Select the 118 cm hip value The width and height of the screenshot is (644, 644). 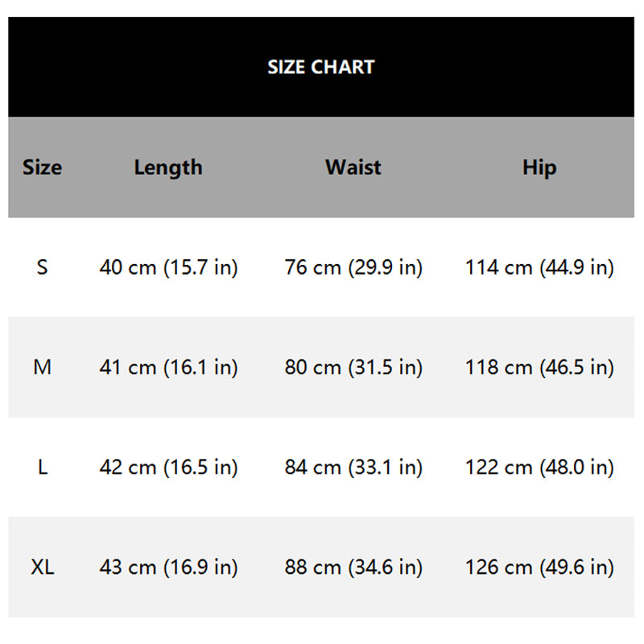539,367
